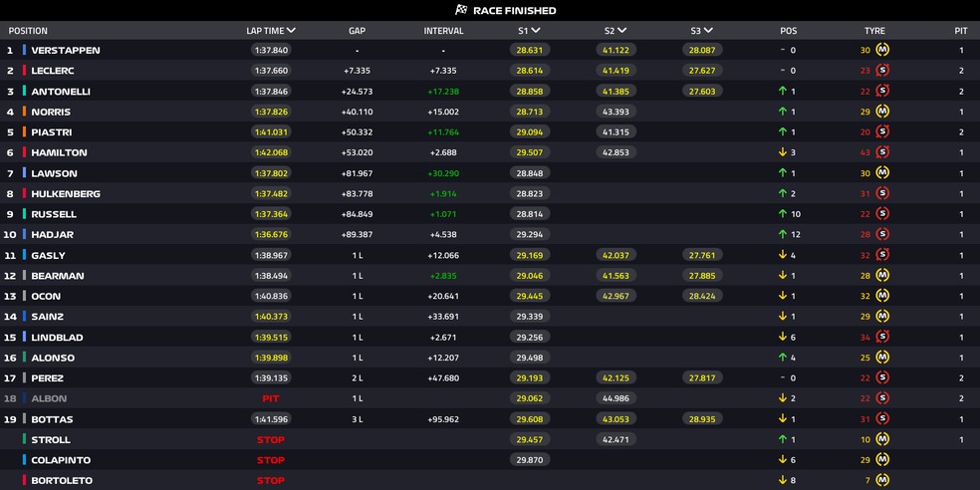This screenshot has width=980, height=490.
Task: Click Lawson's +30.290 interval value
Action: 444,173
